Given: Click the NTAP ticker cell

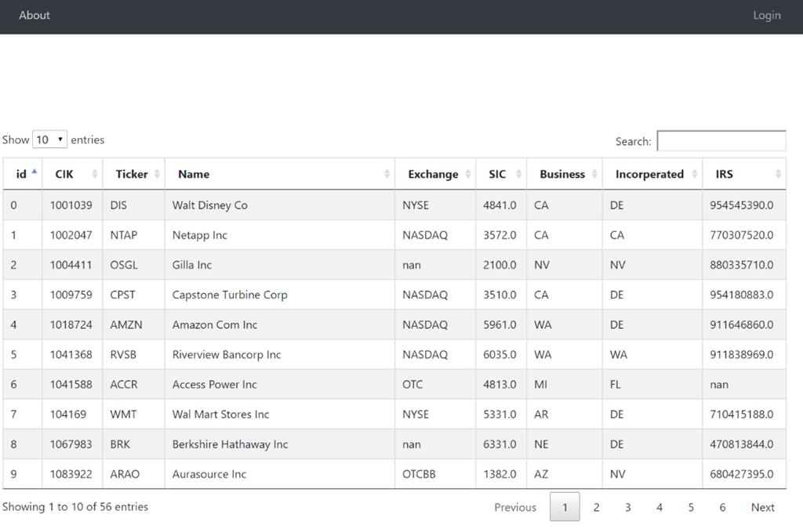Looking at the screenshot, I should tap(133, 235).
